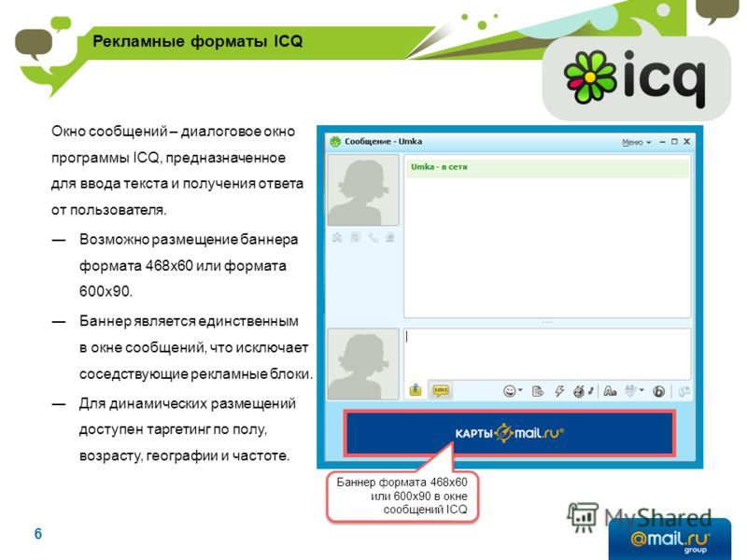
Task: Click the 'Сообщение - Umka' window title
Action: 383,142
